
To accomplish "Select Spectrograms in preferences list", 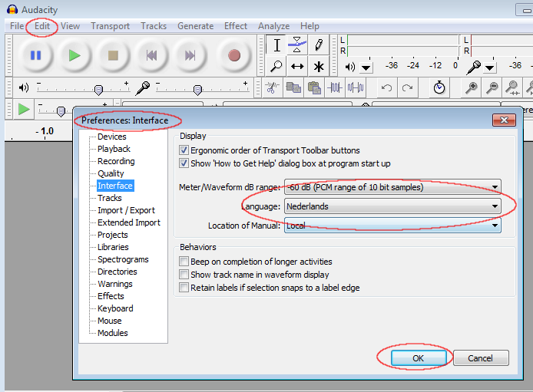I will 123,259.
